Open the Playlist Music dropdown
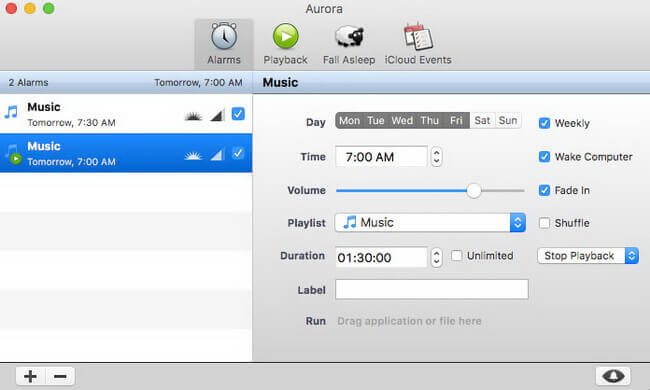Viewport: 650px width, 390px height. coord(430,223)
